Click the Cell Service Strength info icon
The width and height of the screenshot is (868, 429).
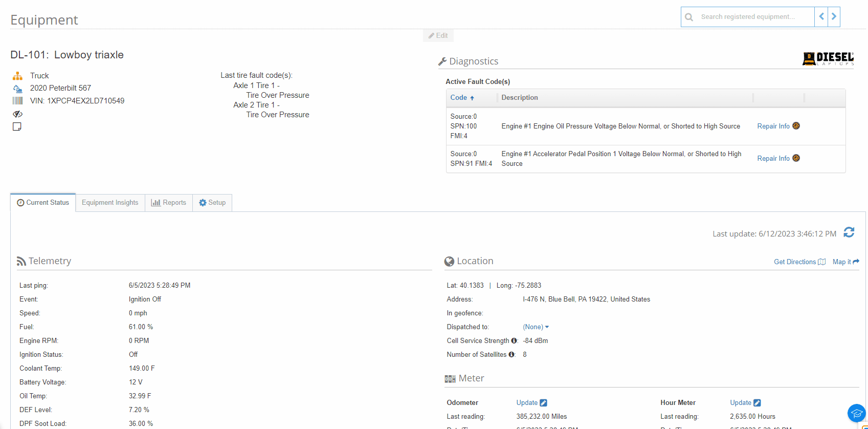click(514, 341)
